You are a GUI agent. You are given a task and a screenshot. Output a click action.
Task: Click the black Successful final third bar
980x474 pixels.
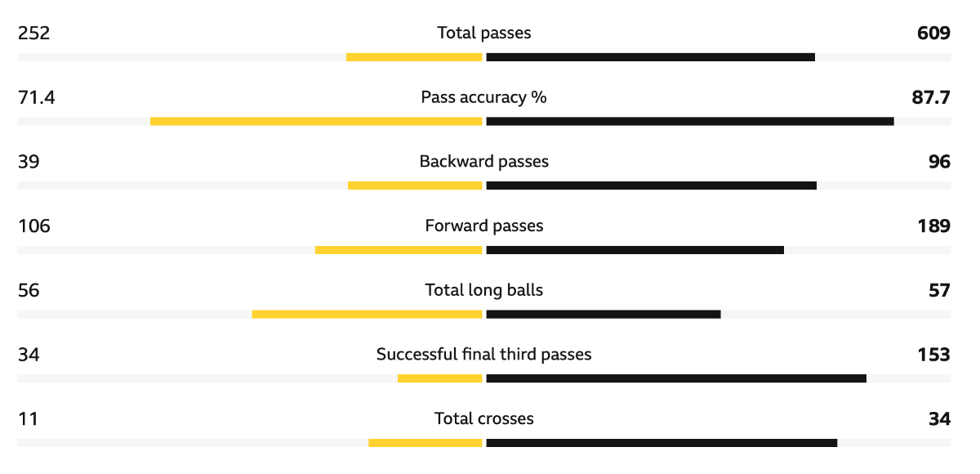[676, 378]
